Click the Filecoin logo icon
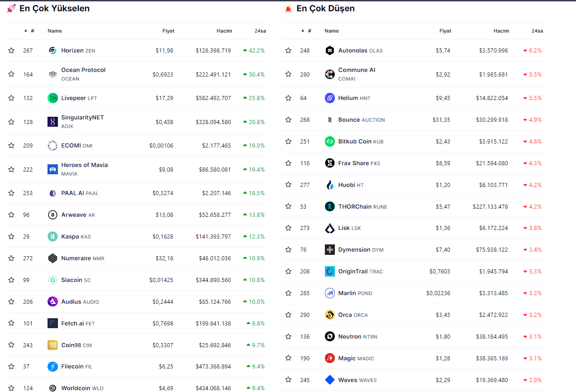This screenshot has width=576, height=392. coord(52,366)
